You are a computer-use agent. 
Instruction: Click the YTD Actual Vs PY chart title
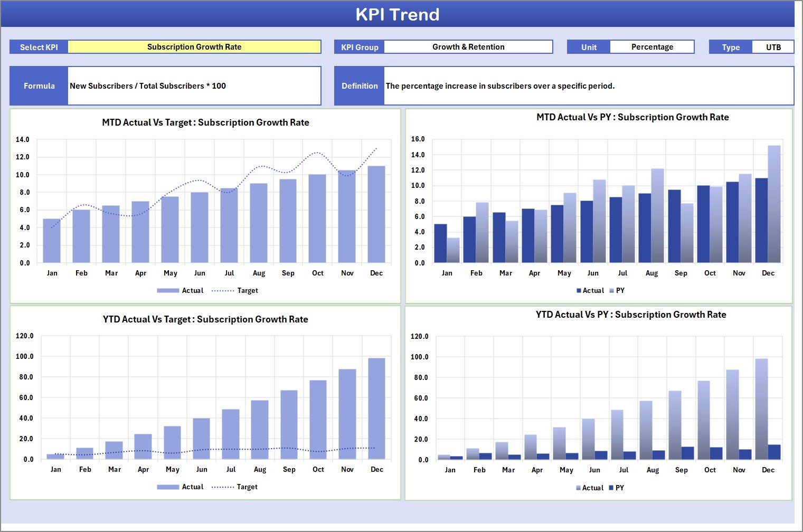click(x=632, y=314)
